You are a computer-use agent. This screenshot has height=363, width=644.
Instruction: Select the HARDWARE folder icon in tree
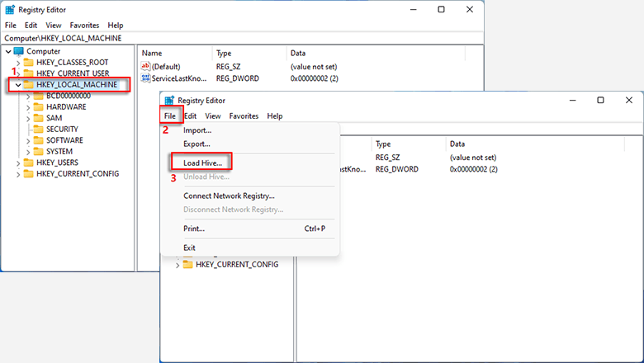pos(38,107)
